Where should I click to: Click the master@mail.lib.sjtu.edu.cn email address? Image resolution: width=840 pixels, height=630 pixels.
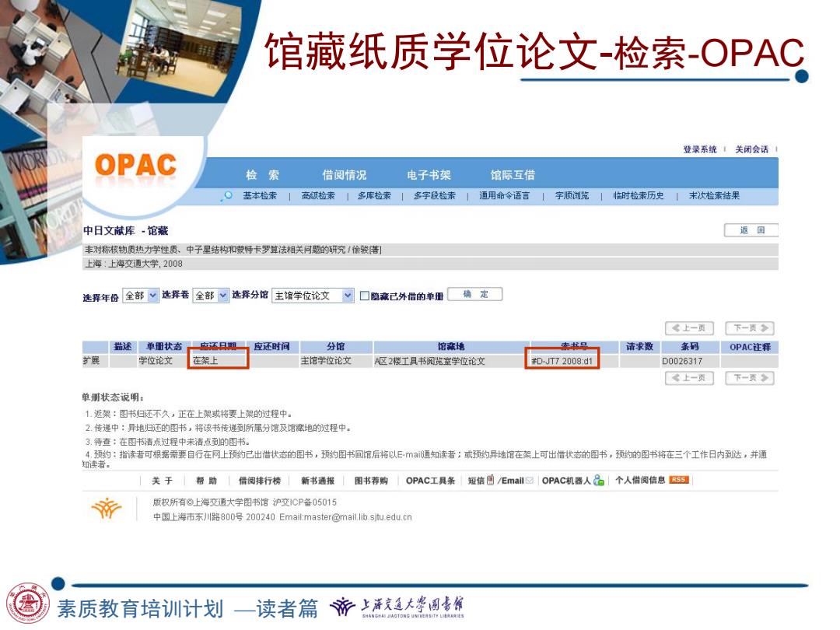[358, 517]
